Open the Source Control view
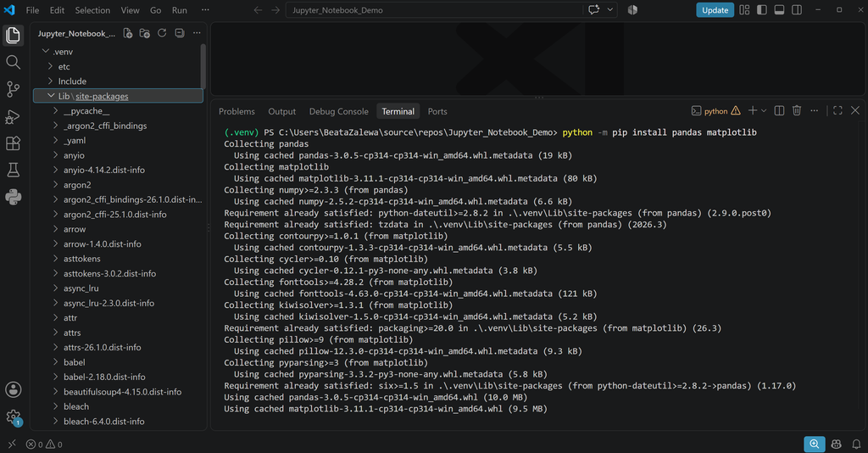Screen dimensions: 868x453 (x=14, y=89)
